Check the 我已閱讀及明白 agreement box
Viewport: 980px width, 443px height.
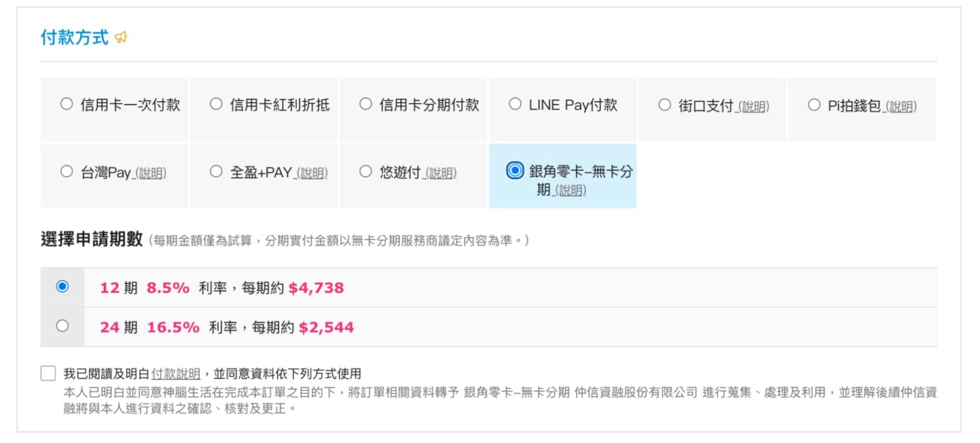pyautogui.click(x=47, y=373)
